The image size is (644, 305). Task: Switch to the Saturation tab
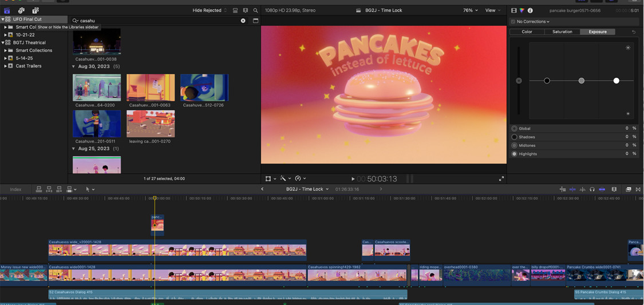click(562, 32)
